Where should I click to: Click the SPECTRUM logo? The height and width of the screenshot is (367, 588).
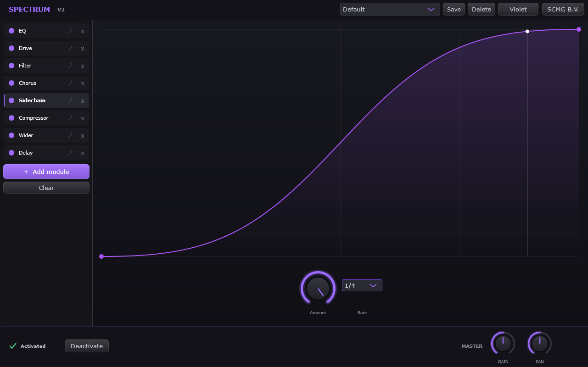click(29, 9)
